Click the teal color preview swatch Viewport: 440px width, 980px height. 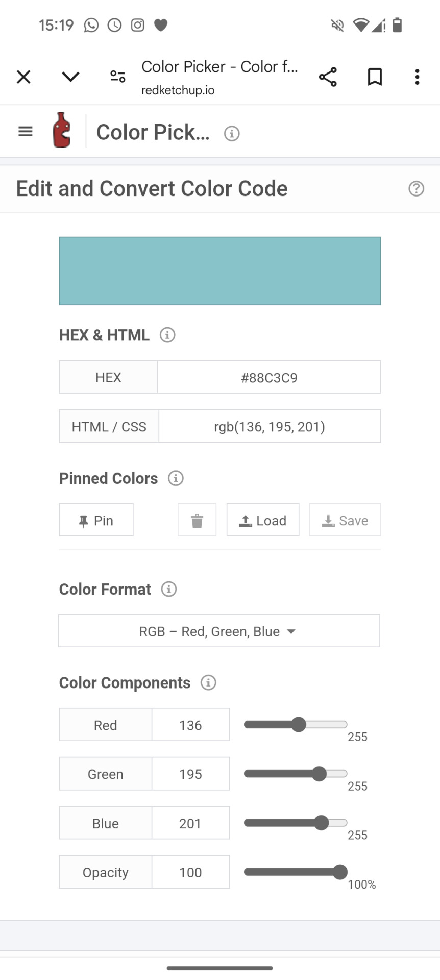tap(219, 271)
